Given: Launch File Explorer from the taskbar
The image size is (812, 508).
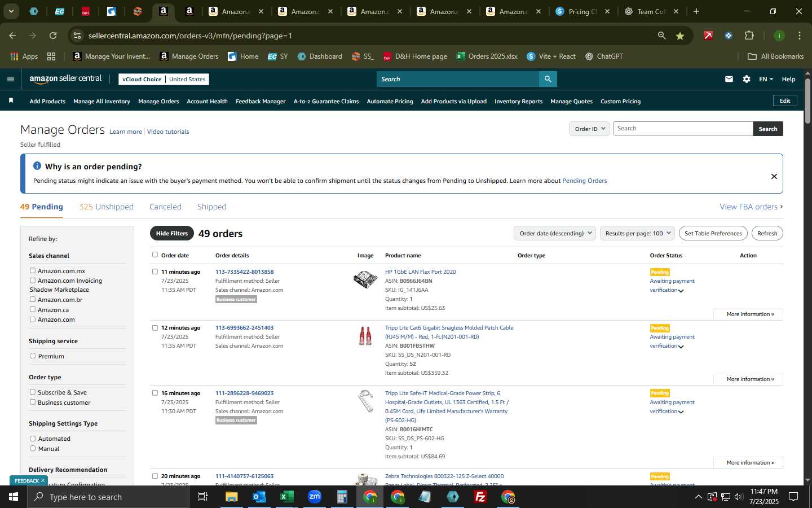Looking at the screenshot, I should click(x=232, y=497).
